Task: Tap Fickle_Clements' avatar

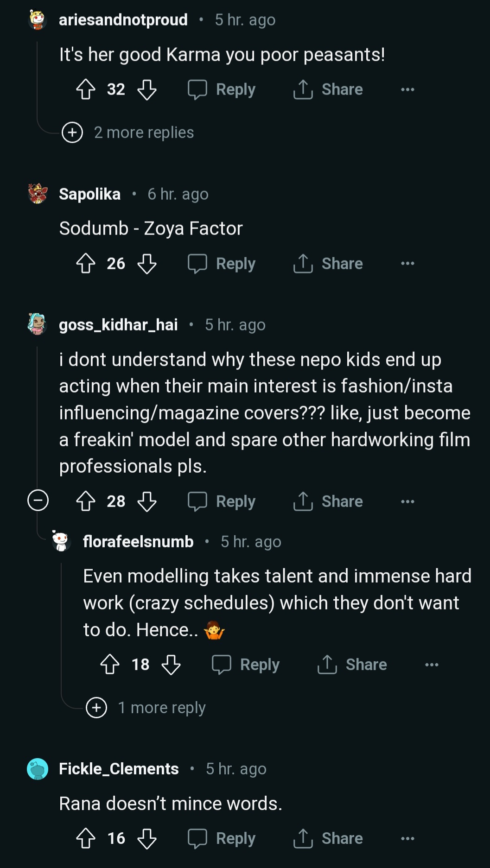Action: [x=38, y=769]
